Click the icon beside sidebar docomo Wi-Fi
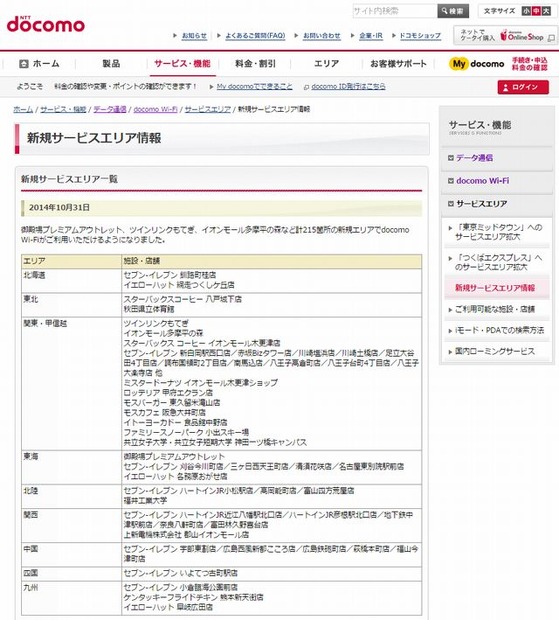 click(x=450, y=181)
